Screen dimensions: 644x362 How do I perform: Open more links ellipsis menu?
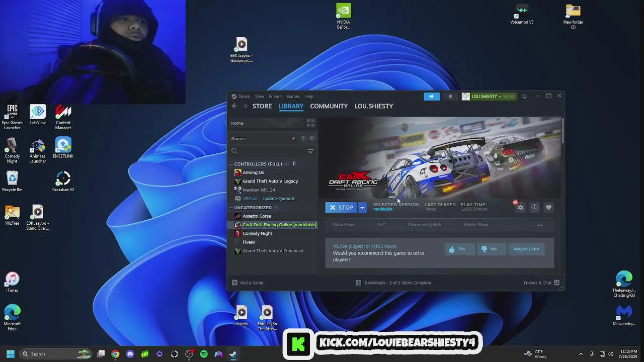540,225
